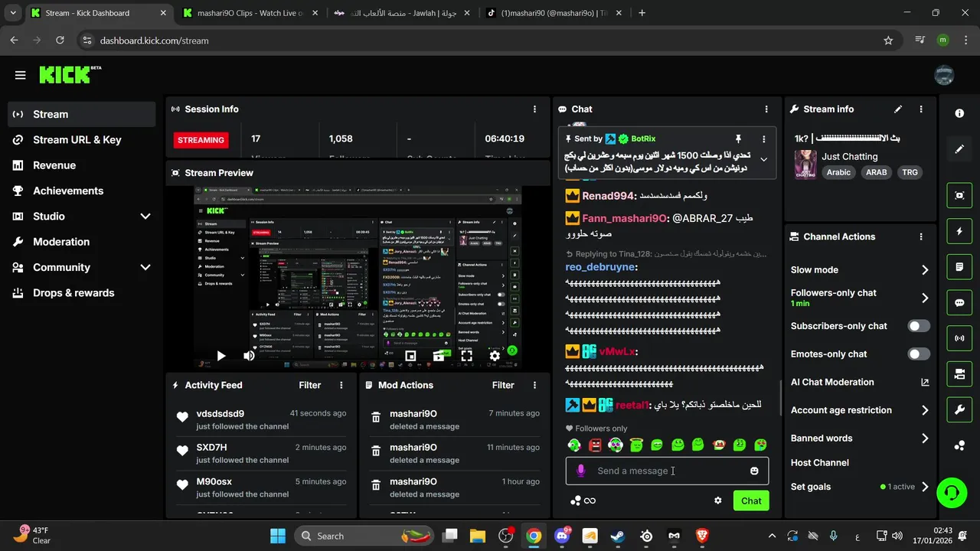
Task: Click the infinity points icon below chat
Action: 583,500
